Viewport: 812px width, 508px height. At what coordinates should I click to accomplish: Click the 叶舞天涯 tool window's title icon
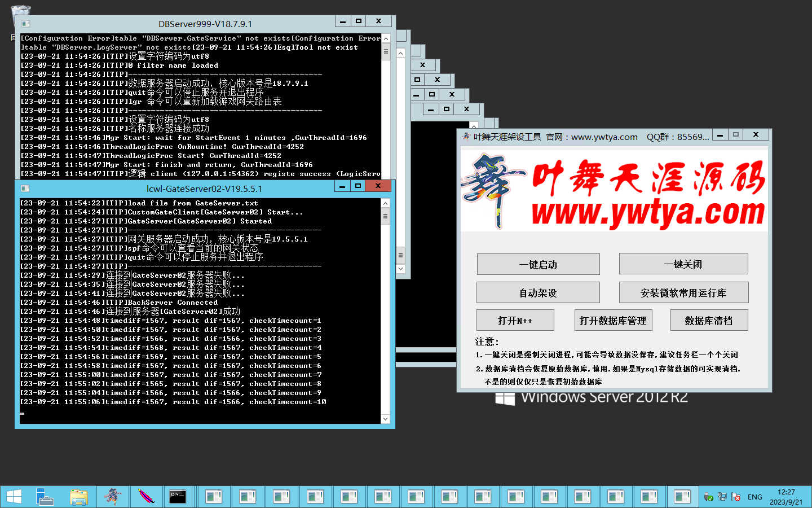pyautogui.click(x=466, y=137)
